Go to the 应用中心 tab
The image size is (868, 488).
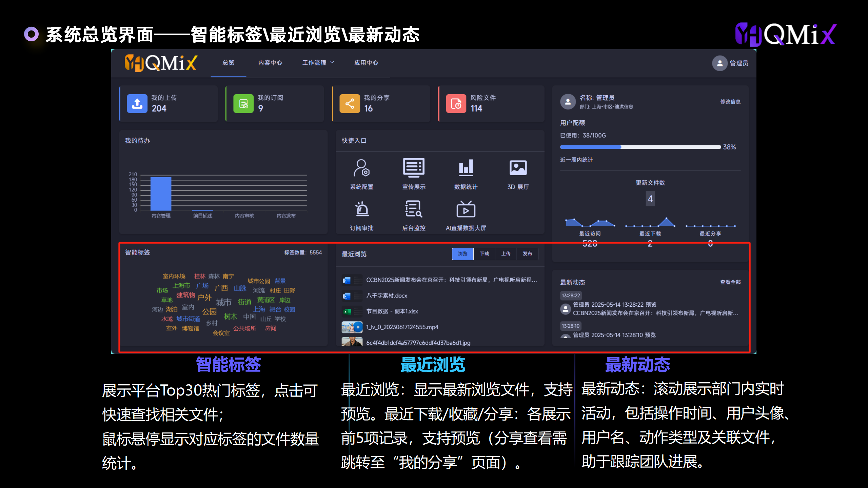pyautogui.click(x=366, y=63)
